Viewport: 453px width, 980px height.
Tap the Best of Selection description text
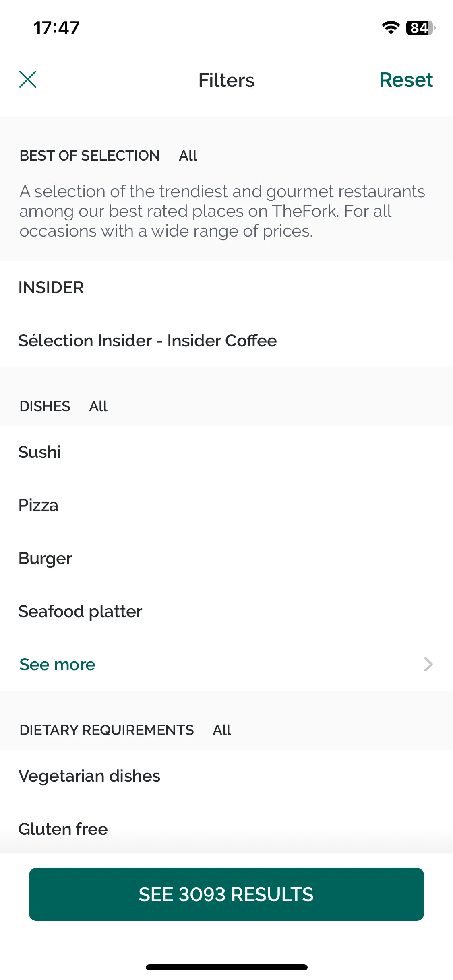pos(222,211)
